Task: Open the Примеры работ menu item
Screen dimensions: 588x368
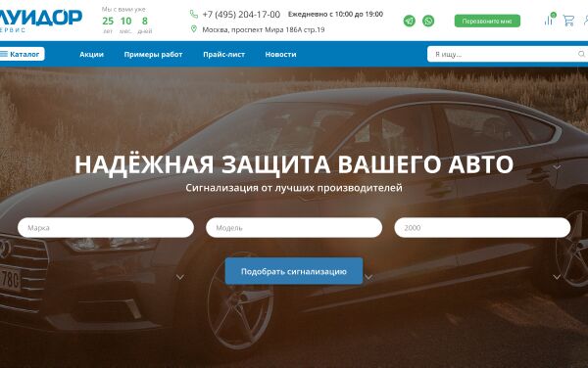Action: pos(153,54)
